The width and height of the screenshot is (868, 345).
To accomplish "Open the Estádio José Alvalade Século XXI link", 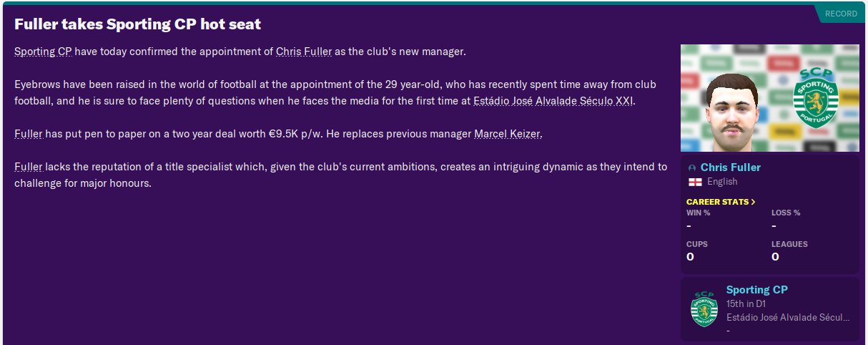I will [553, 101].
